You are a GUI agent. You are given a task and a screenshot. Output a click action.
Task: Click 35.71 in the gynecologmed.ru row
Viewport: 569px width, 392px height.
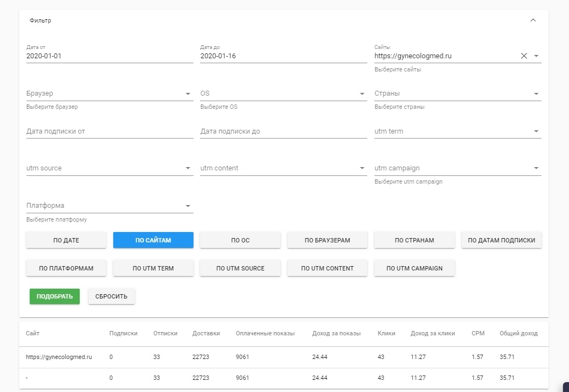tap(507, 357)
